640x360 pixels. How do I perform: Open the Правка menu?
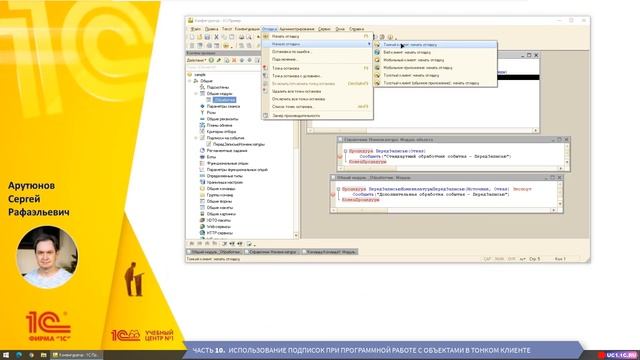coord(211,29)
